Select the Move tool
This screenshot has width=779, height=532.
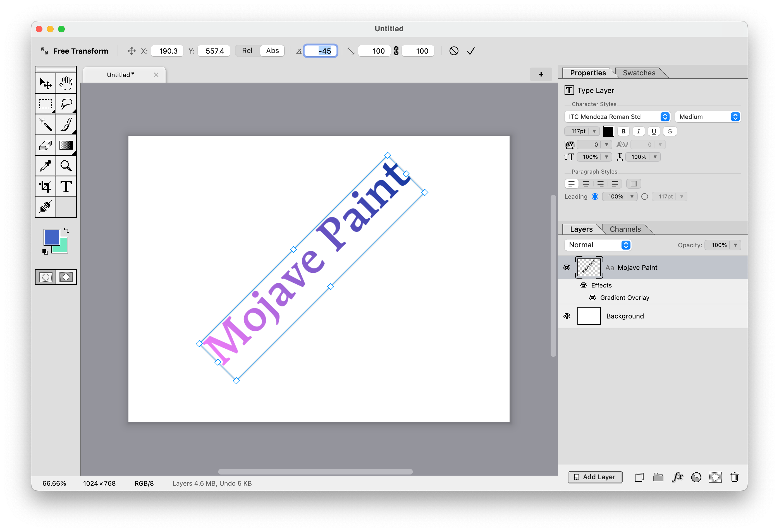click(x=46, y=83)
